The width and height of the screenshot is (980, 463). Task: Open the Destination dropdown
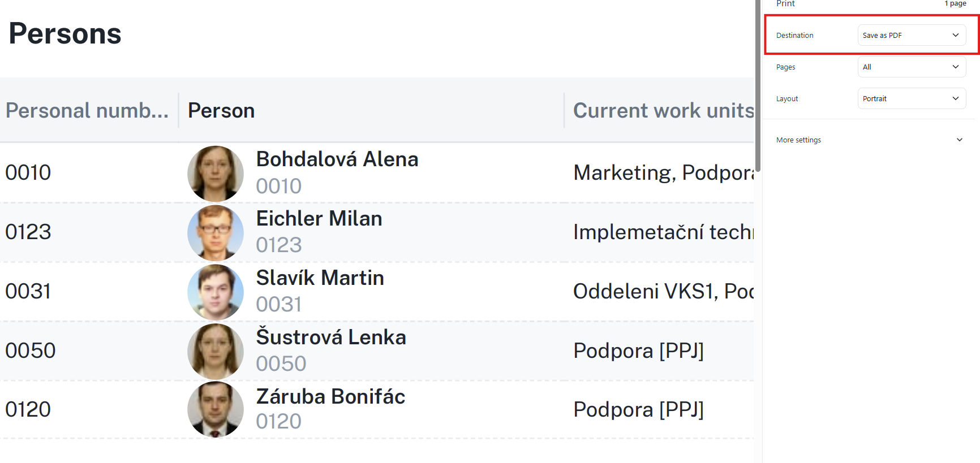[x=911, y=35]
